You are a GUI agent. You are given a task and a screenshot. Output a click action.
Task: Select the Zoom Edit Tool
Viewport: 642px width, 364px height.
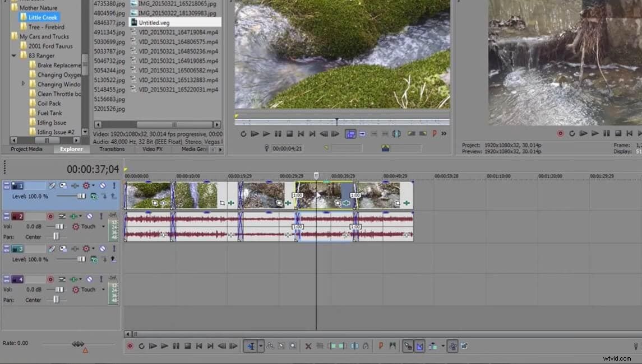point(292,346)
